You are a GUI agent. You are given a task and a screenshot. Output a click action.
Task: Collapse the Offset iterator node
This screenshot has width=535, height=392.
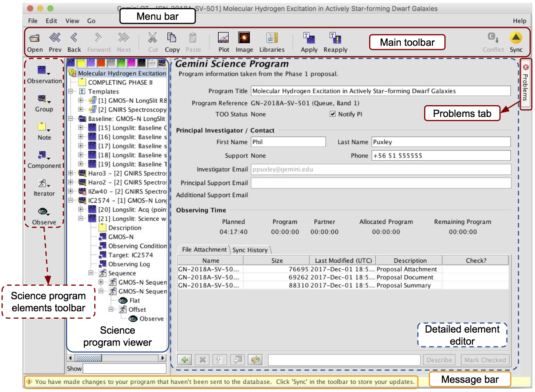(x=111, y=309)
